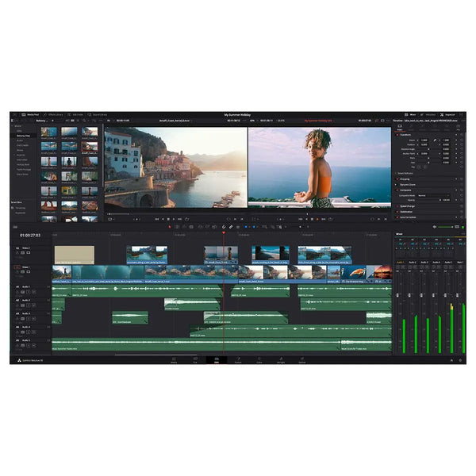
Task: Click the insert clip edit icon
Action: pos(200,227)
